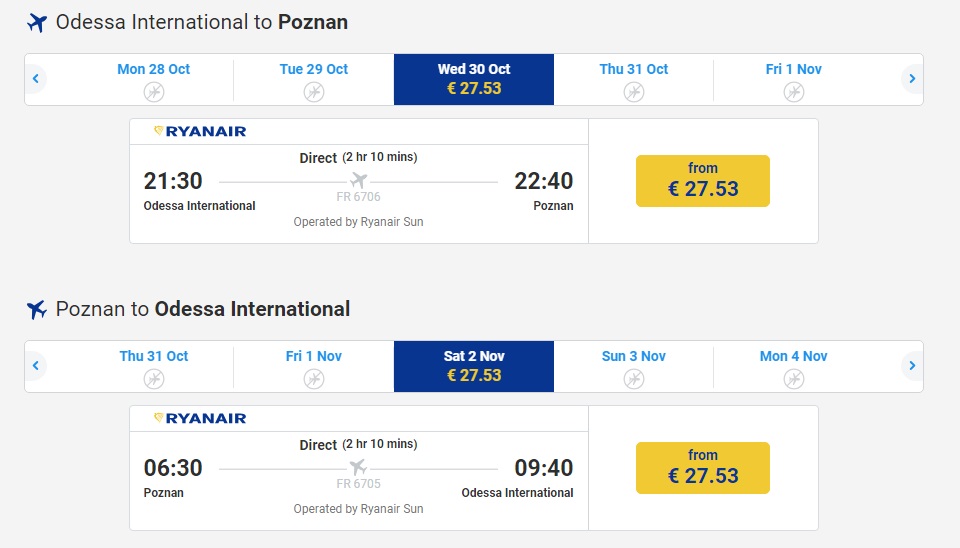Click the no-flight icon under Mon 28 Oct
This screenshot has width=960, height=548.
pos(153,92)
